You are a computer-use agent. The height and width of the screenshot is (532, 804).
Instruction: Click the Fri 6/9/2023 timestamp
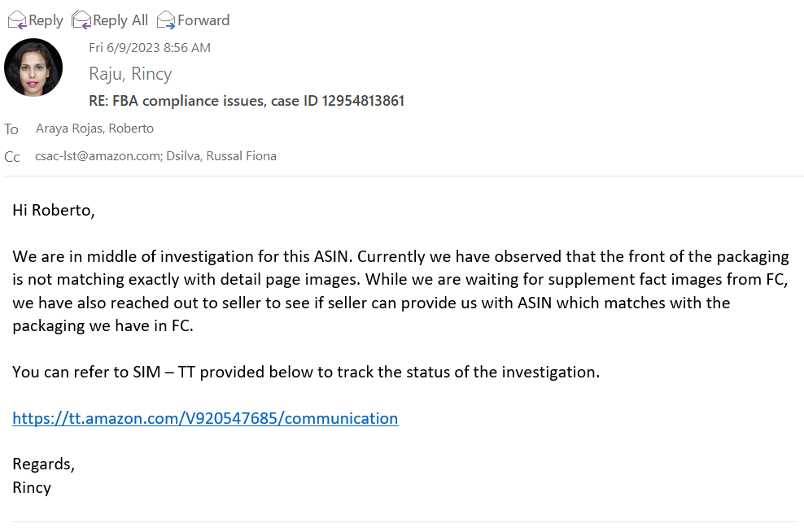click(150, 48)
